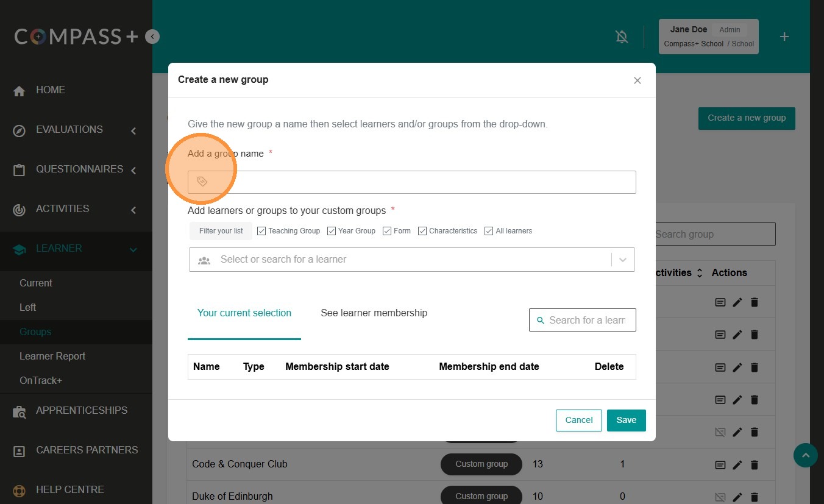Click the Search for a learner box

pyautogui.click(x=583, y=320)
